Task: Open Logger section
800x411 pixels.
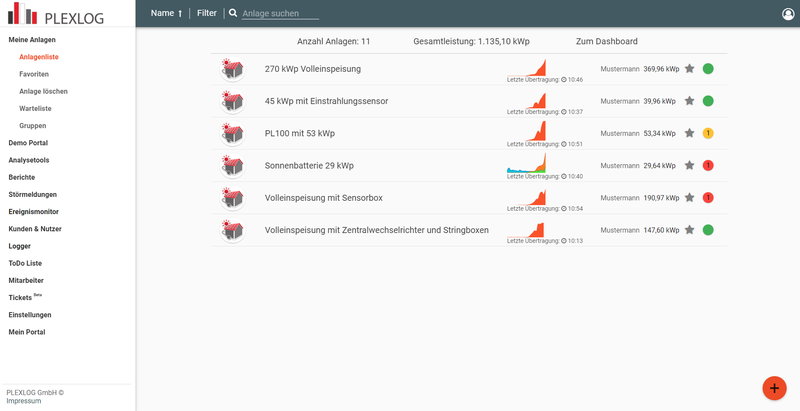Action: coord(19,246)
